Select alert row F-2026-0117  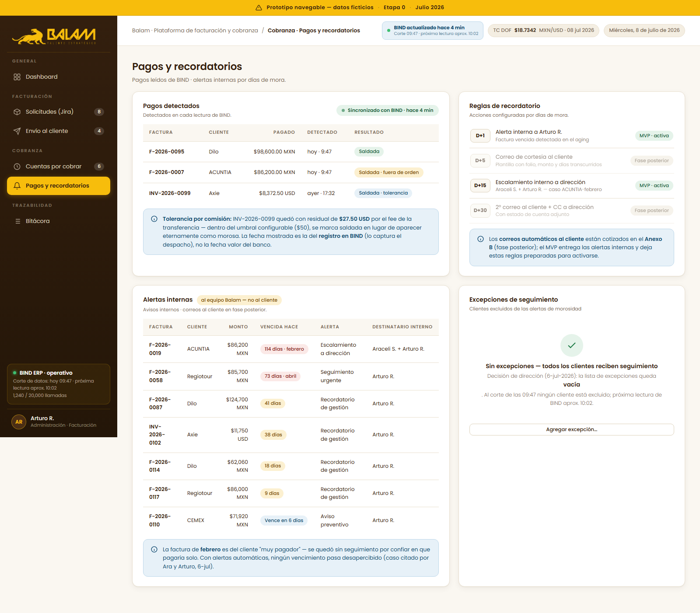point(291,493)
